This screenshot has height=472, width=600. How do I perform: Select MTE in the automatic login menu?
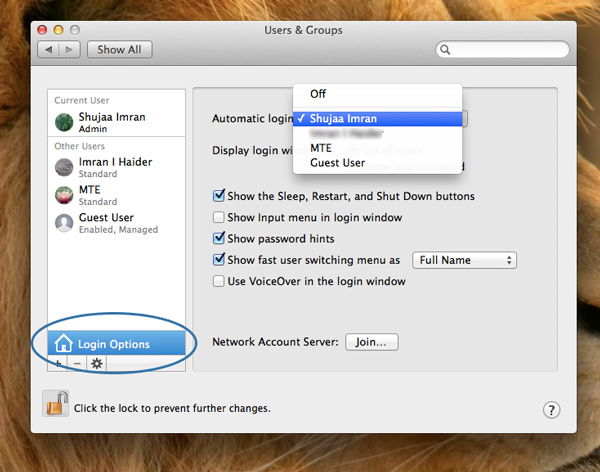(378, 148)
